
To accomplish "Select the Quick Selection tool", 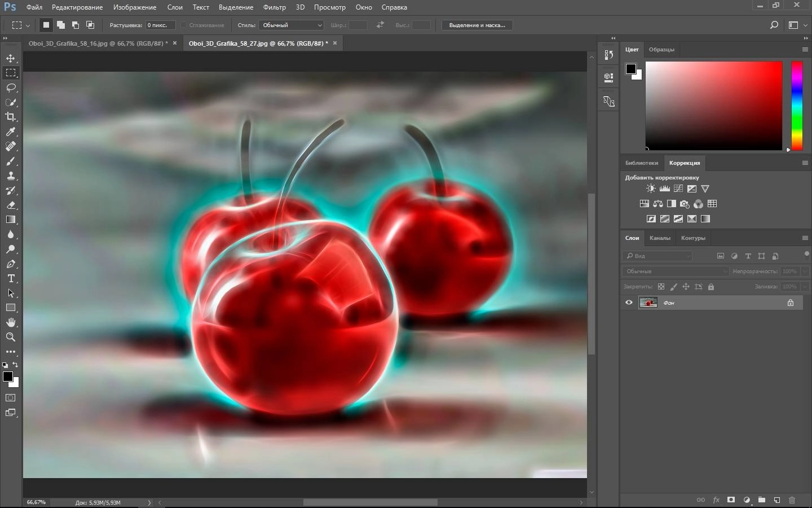I will coord(11,102).
